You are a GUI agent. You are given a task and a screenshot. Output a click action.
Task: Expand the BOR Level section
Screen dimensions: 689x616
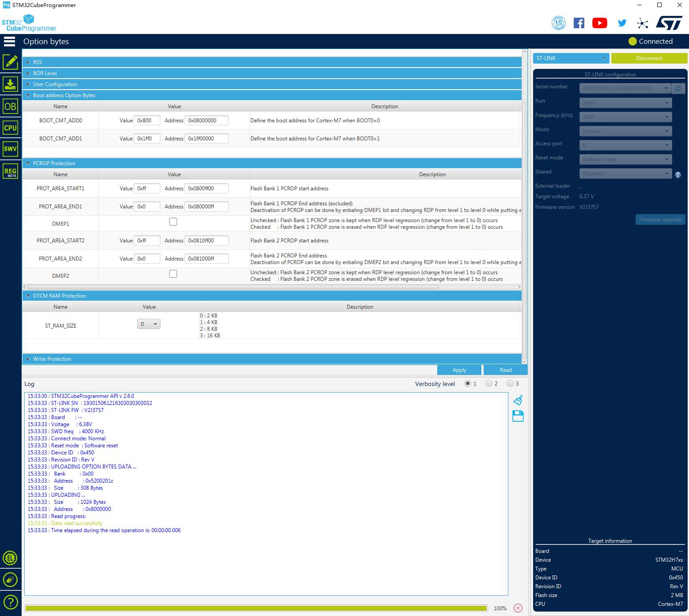pyautogui.click(x=272, y=73)
